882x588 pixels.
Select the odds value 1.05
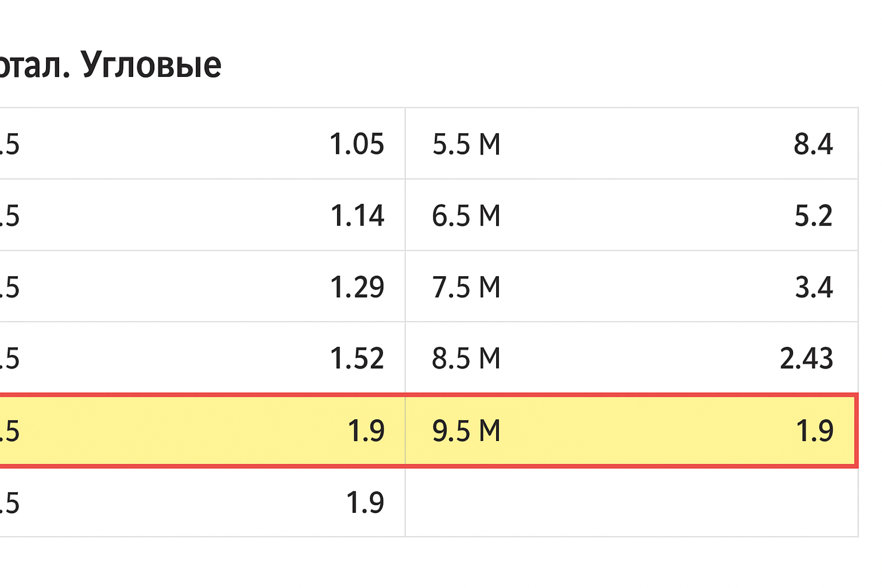357,145
